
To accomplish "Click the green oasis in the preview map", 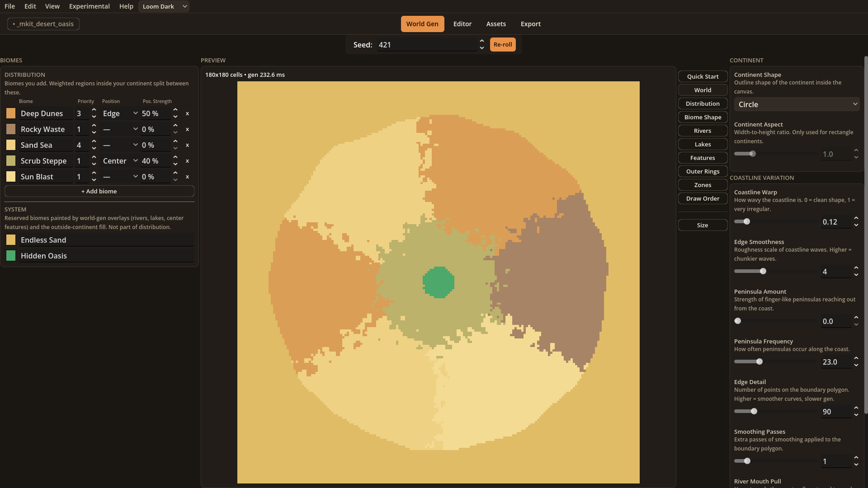I will coord(438,282).
